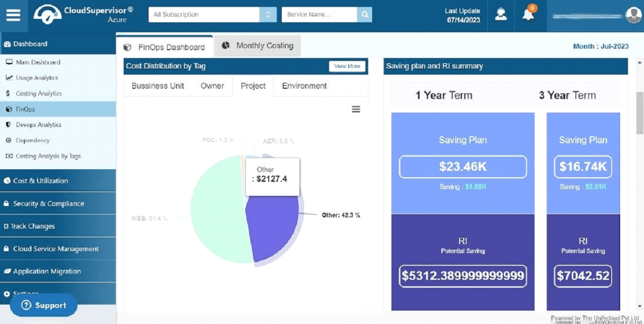
Task: Click the page vertical scrollbar thumb
Action: pyautogui.click(x=640, y=113)
